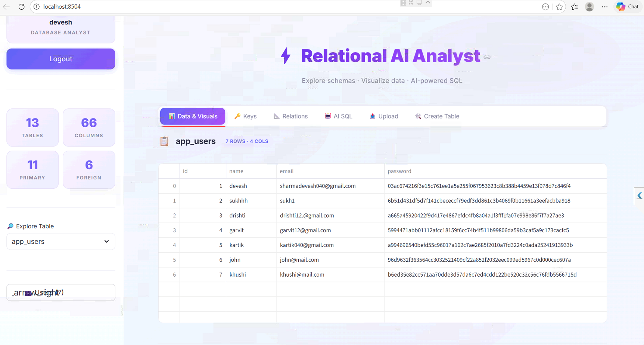Add page to favorites star icon
The image size is (644, 345).
tap(559, 7)
